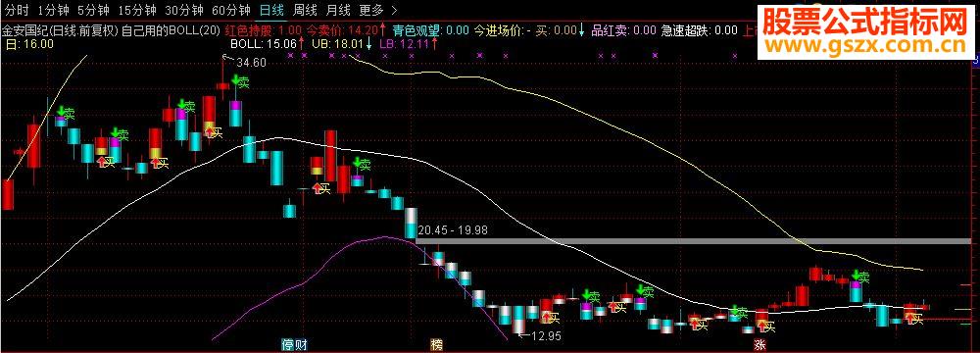The image size is (980, 353).
Task: Click the 今卖价: 14.20 readout
Action: coord(342,29)
